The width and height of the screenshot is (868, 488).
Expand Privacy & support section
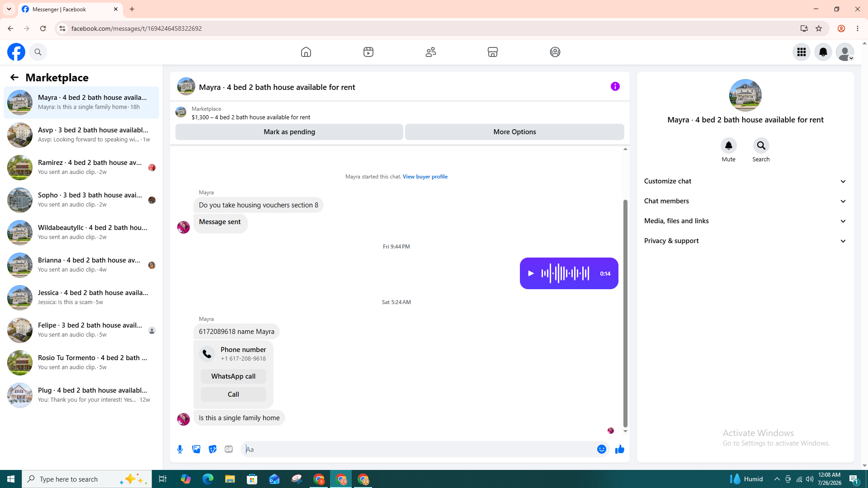(745, 241)
